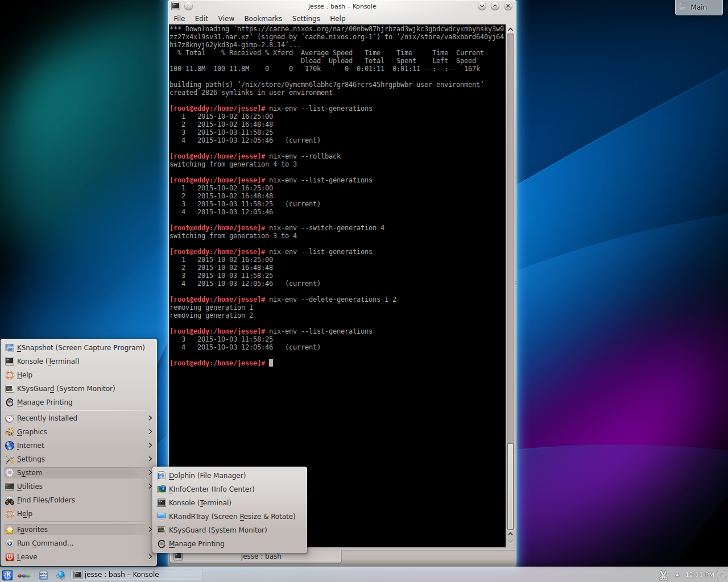Launch KSnapshot (Screen Capture Program)
Viewport: 728px width, 582px height.
78,348
